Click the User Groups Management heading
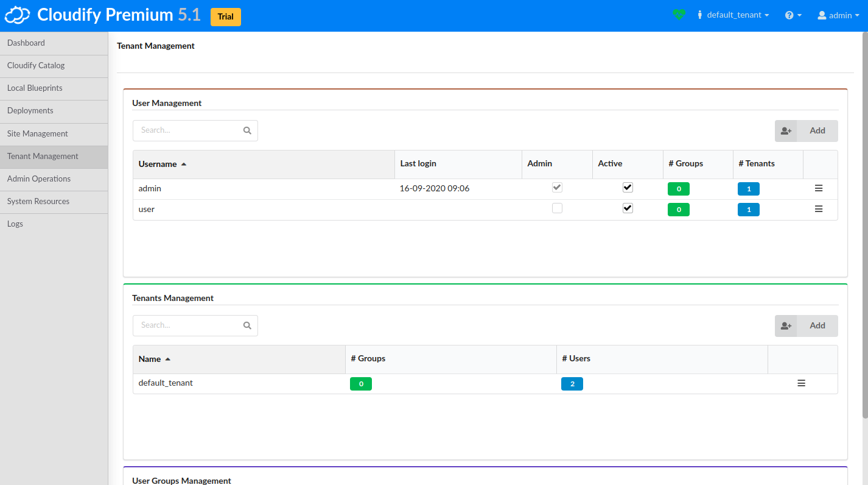 181,481
